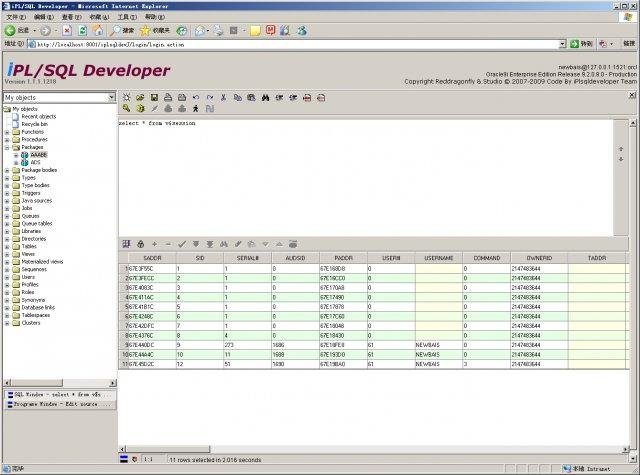Click the Redo arrow icon
Screen dimensions: 640x475
coord(210,98)
